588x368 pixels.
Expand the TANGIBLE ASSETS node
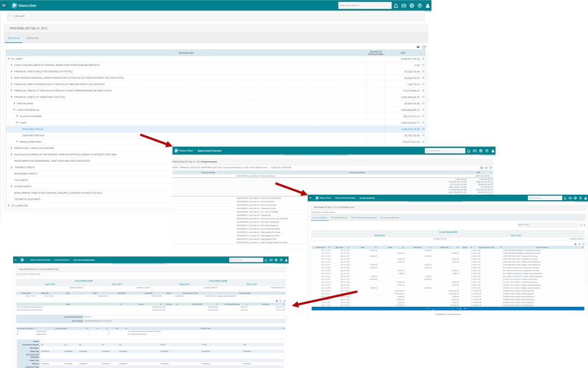click(11, 167)
